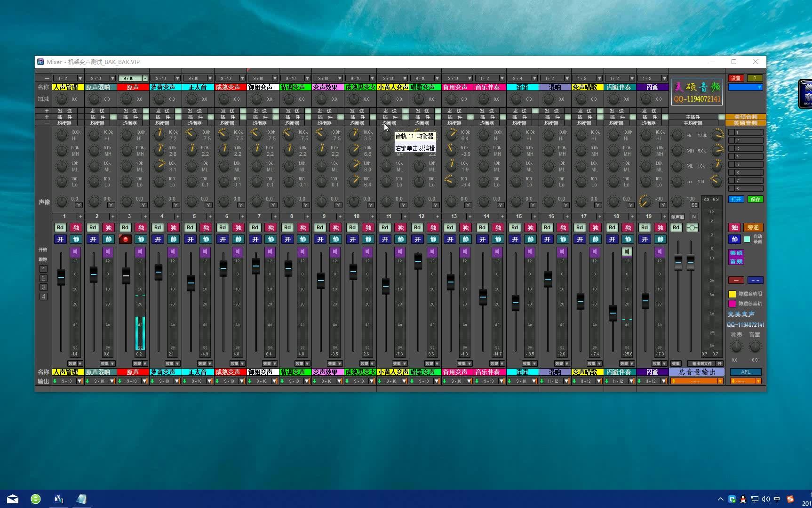The height and width of the screenshot is (508, 812).
Task: Open 效果 effects dropdown on track 6
Action: tap(237, 364)
